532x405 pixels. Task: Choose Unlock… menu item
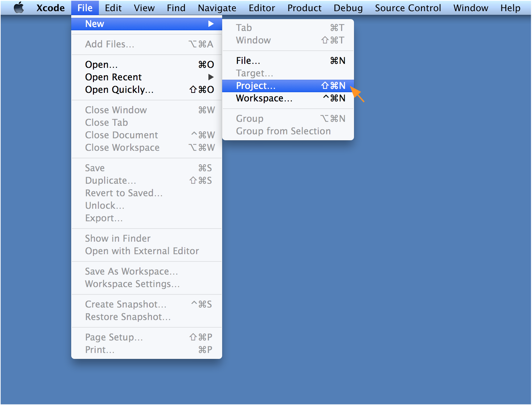(x=147, y=205)
